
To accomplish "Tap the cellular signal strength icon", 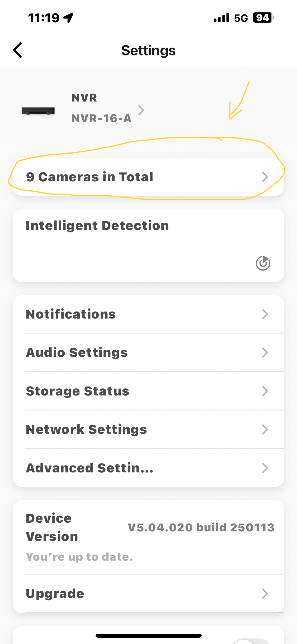I will [221, 18].
